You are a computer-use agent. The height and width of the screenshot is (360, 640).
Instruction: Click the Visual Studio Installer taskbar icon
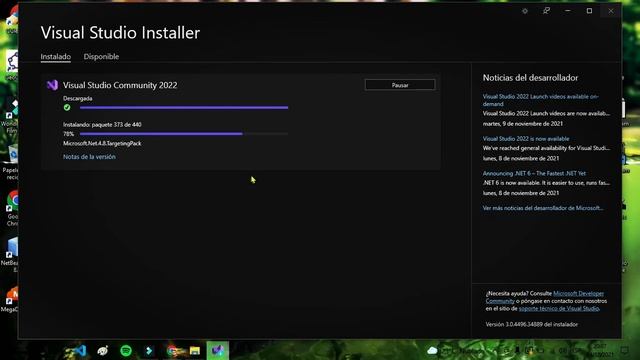pyautogui.click(x=218, y=351)
